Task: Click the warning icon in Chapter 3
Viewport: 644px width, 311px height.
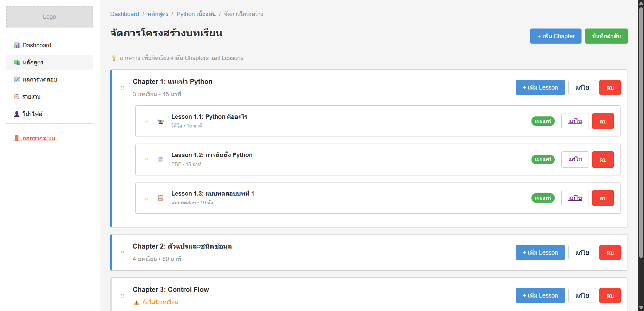Action: 136,302
